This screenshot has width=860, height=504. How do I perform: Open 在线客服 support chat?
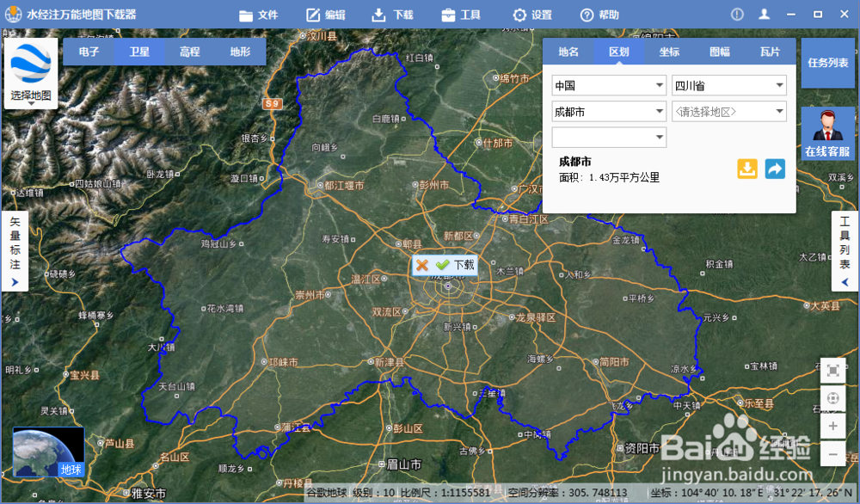[x=827, y=133]
